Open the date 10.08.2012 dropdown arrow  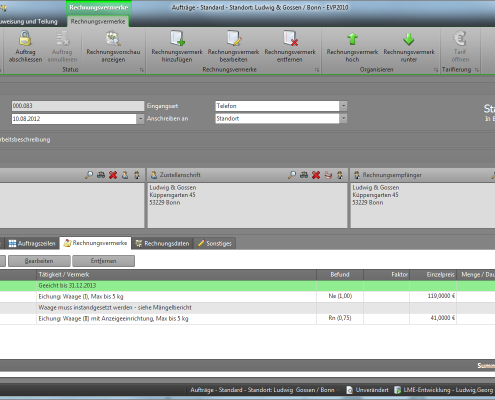[140, 119]
